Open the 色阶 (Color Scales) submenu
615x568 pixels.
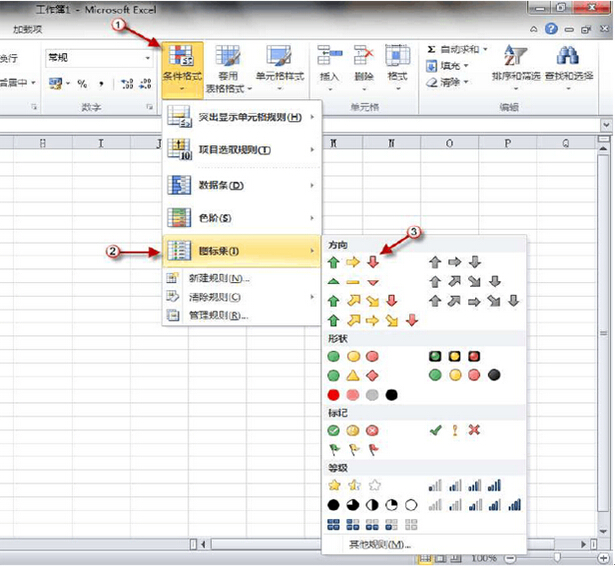[x=240, y=217]
